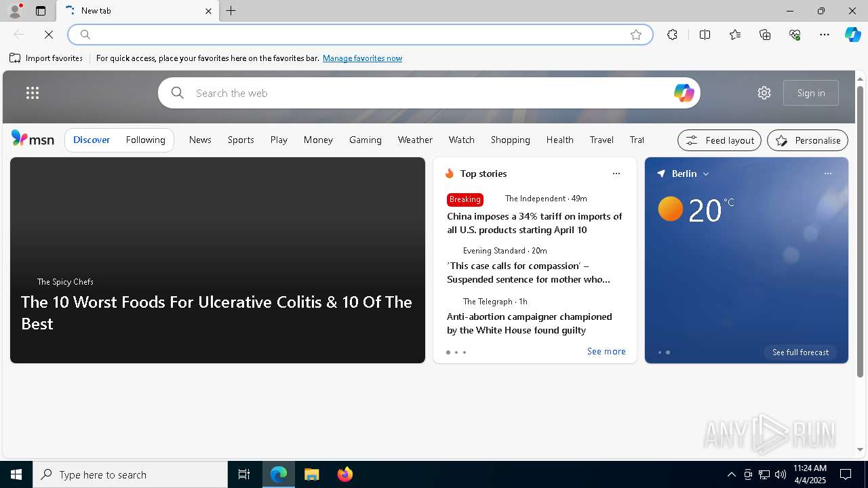
Task: Open the Gaming section
Action: (x=366, y=140)
